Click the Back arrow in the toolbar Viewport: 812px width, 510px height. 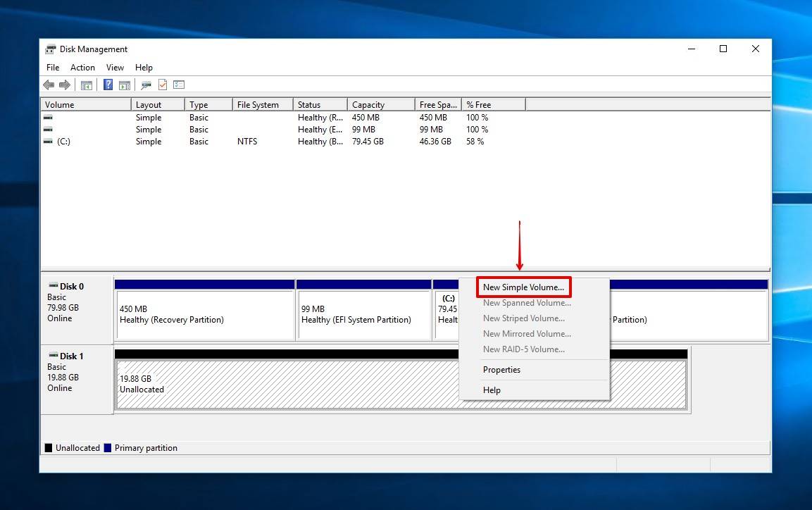pyautogui.click(x=49, y=85)
